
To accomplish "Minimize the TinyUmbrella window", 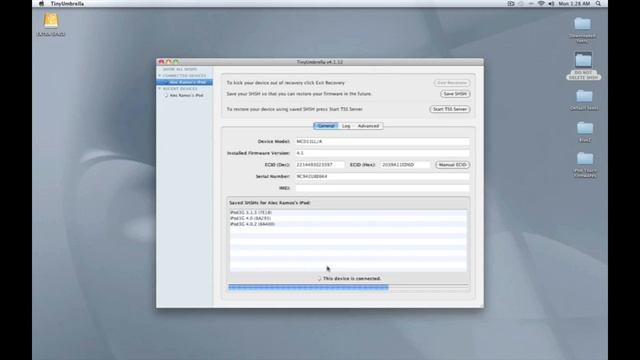I will (169, 62).
